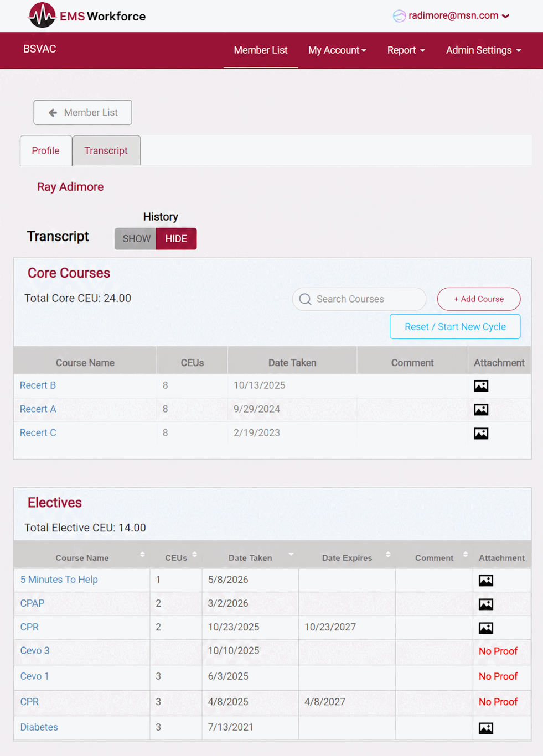Go to Member List in navigation bar
The image size is (543, 756).
(261, 50)
